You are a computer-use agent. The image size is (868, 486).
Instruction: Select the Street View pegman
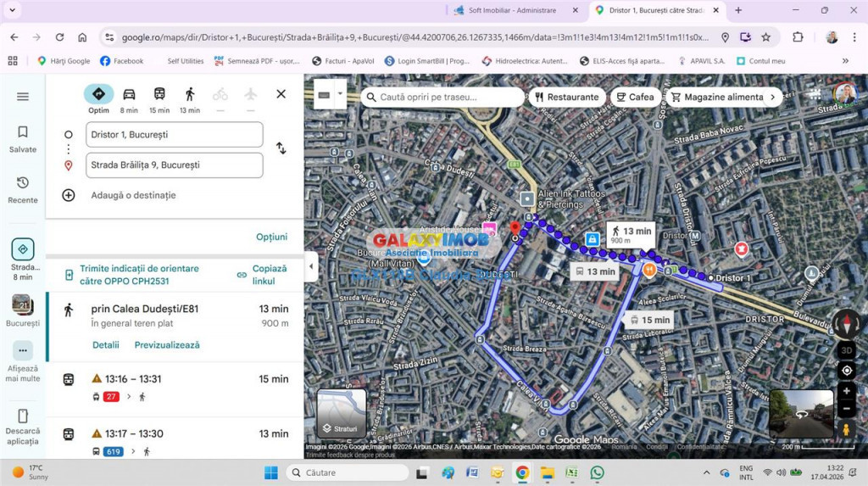846,429
